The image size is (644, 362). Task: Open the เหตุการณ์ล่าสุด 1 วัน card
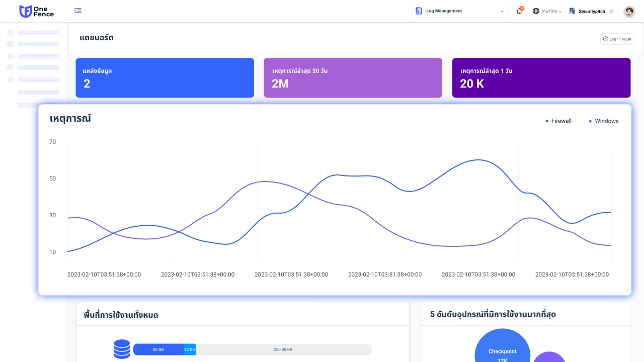tap(541, 77)
